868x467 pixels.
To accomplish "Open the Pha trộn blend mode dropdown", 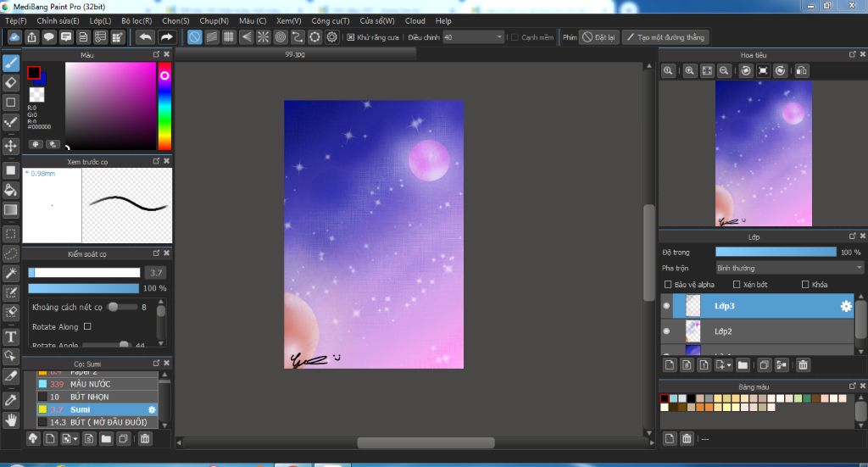I will click(789, 268).
